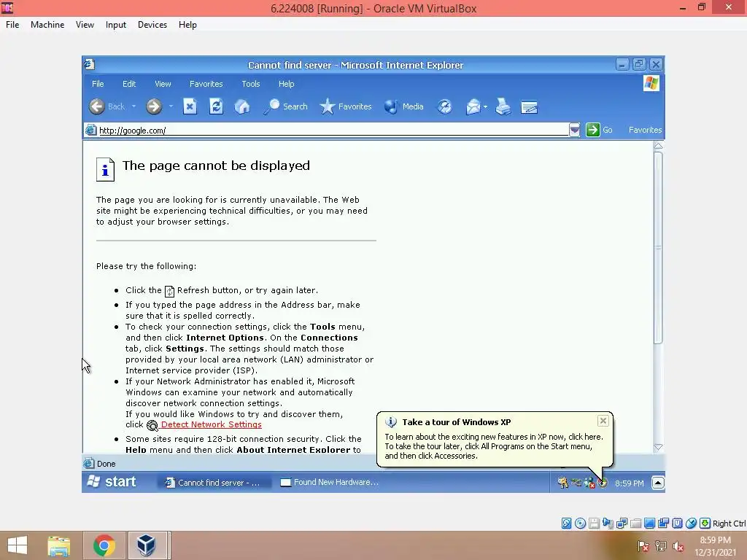Expand the Back history dropdown arrow

click(134, 106)
